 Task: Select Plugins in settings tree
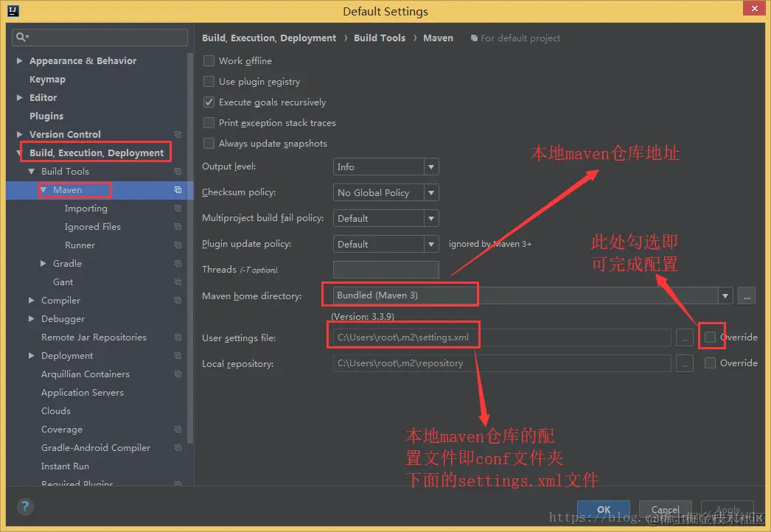[x=46, y=116]
